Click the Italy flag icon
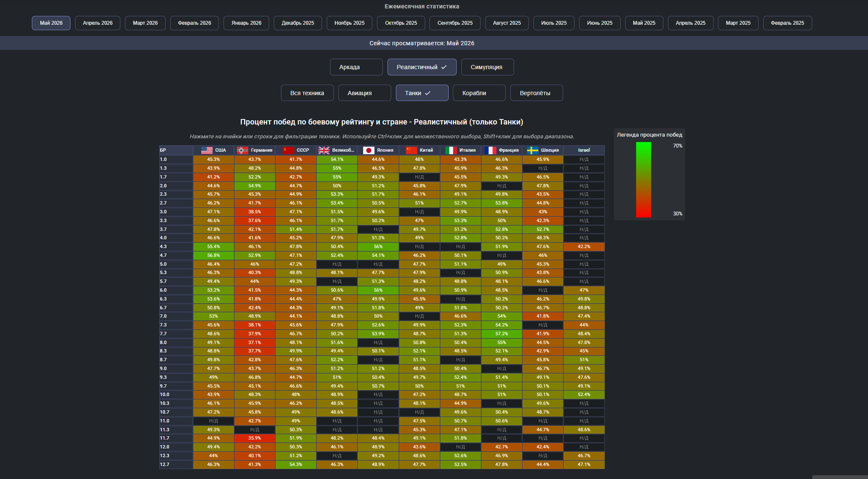 [x=451, y=150]
